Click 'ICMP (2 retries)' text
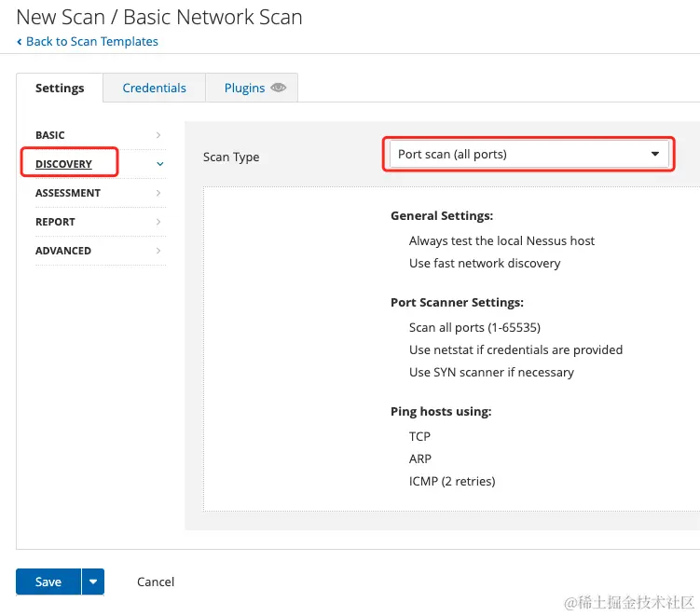 point(452,481)
